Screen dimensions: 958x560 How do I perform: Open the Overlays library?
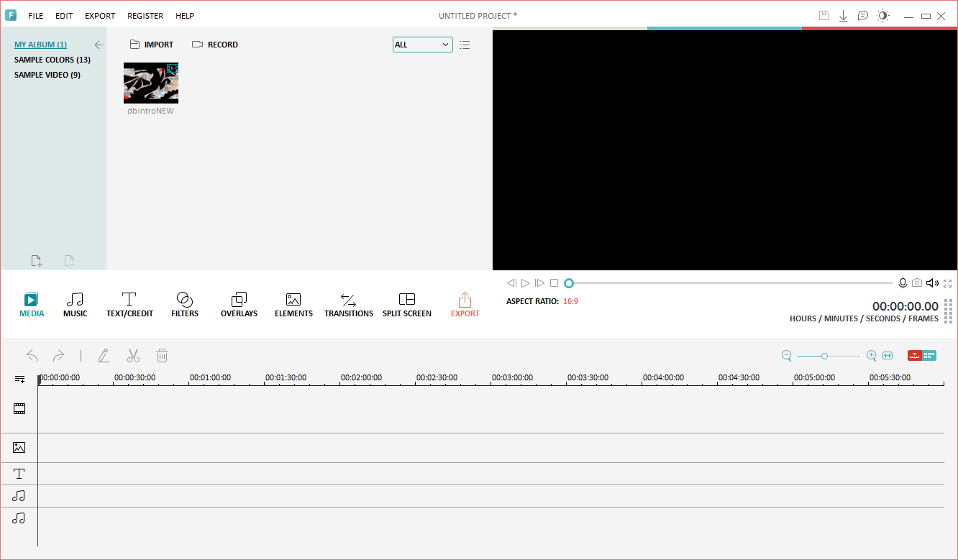(x=239, y=304)
